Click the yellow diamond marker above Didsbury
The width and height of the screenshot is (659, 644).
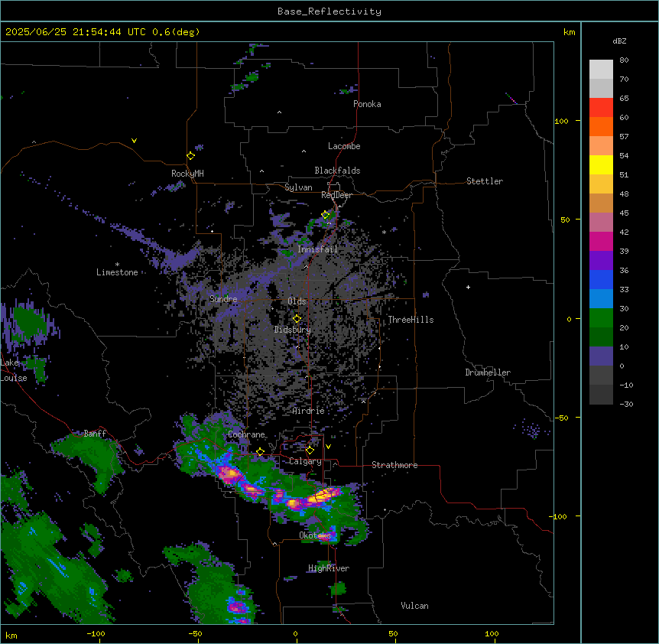[297, 319]
